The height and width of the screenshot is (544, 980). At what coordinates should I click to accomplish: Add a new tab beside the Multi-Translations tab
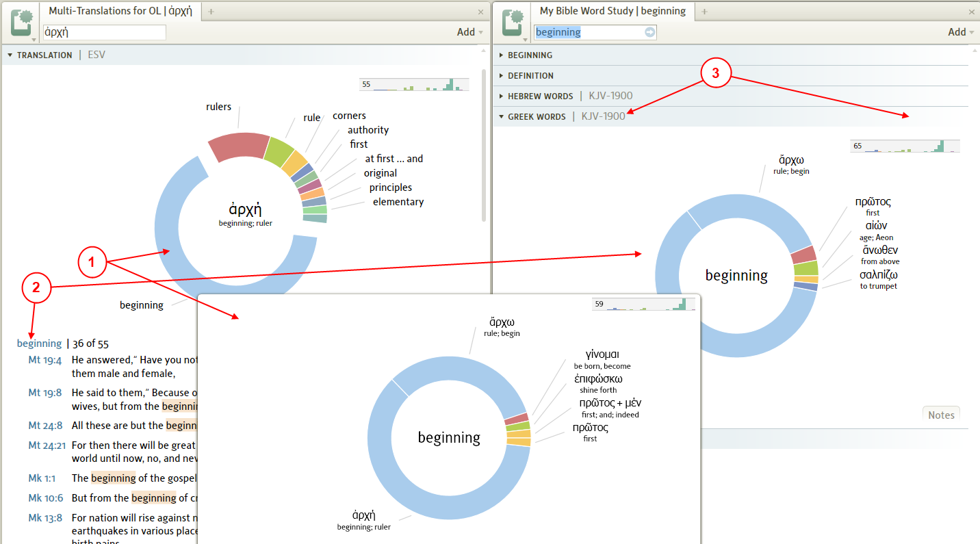211,12
